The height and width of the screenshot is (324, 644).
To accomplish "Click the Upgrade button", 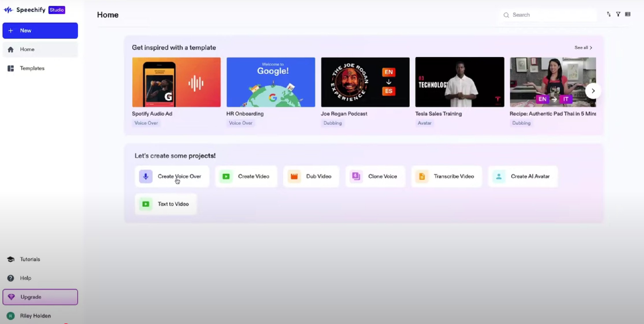I will pos(40,297).
